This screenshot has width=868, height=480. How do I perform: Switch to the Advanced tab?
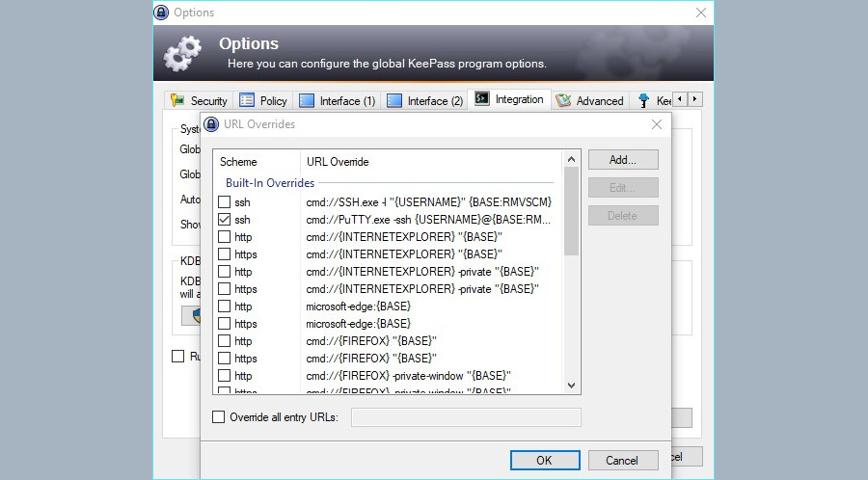coord(590,100)
